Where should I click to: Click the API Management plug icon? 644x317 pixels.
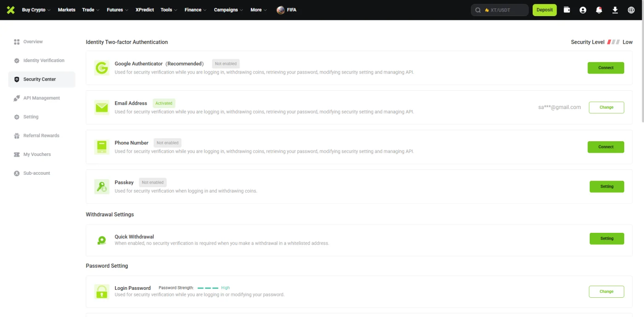tap(17, 98)
